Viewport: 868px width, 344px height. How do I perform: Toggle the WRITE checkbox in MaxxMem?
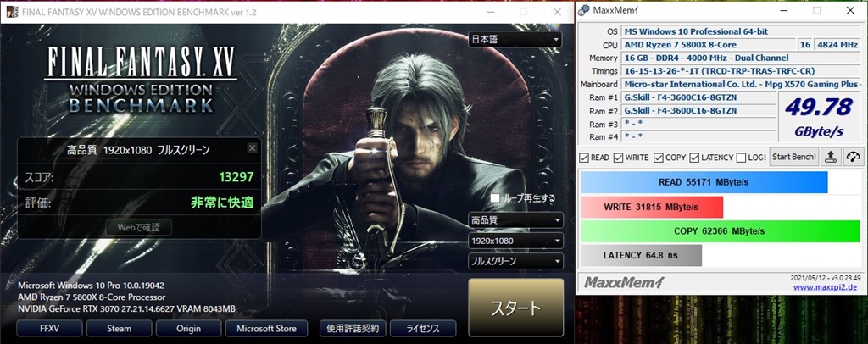[x=618, y=158]
